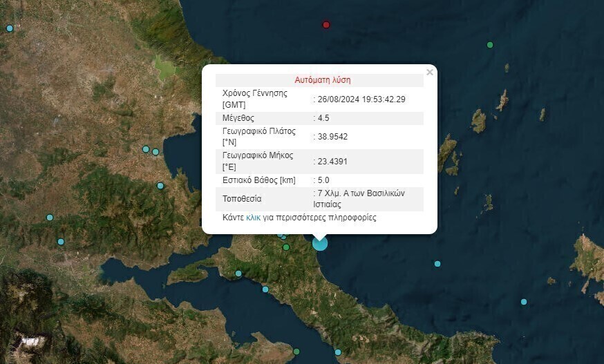Select the cyan marker on north Evia's southwest coast
The height and width of the screenshot is (364, 604).
pos(238,274)
